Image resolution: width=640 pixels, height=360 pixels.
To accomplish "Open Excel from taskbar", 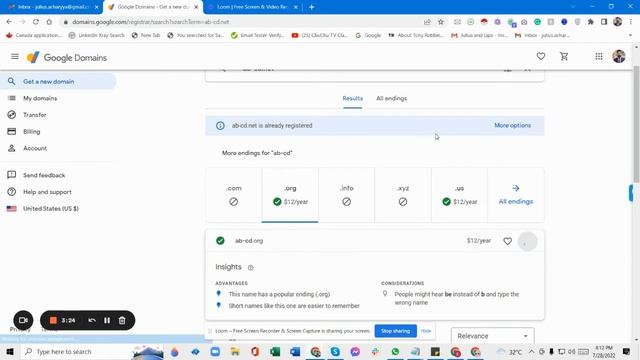I will coord(275,351).
